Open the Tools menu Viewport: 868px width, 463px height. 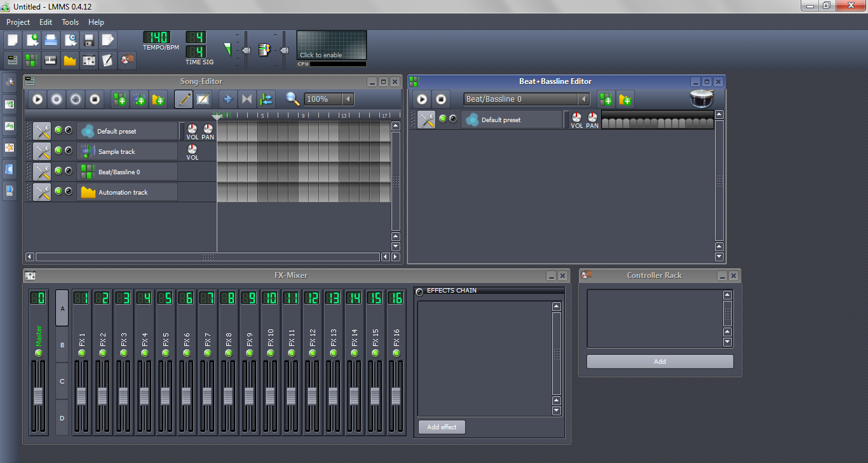coord(70,22)
